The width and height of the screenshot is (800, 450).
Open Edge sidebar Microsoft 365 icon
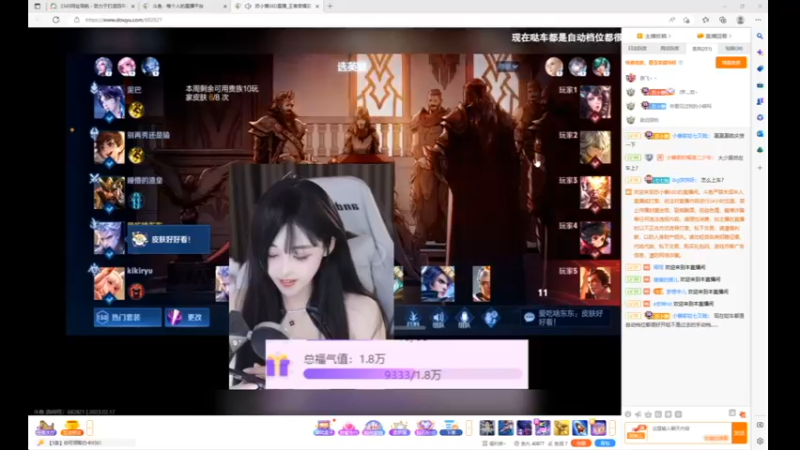tap(760, 117)
